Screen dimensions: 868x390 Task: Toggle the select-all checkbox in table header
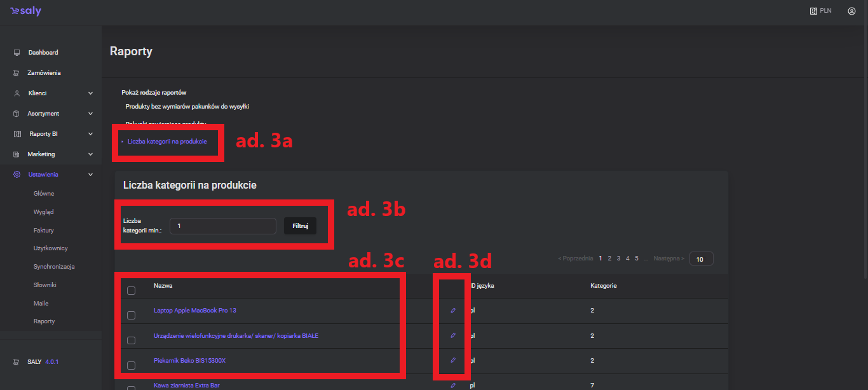point(132,291)
